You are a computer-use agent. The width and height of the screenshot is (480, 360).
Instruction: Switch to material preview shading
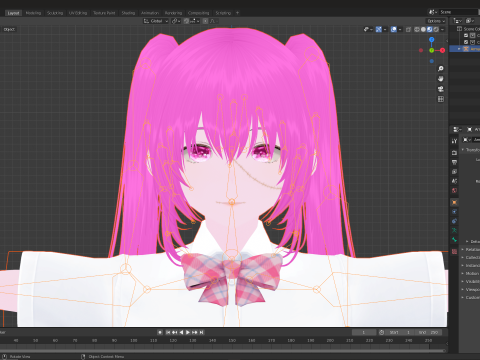430,29
